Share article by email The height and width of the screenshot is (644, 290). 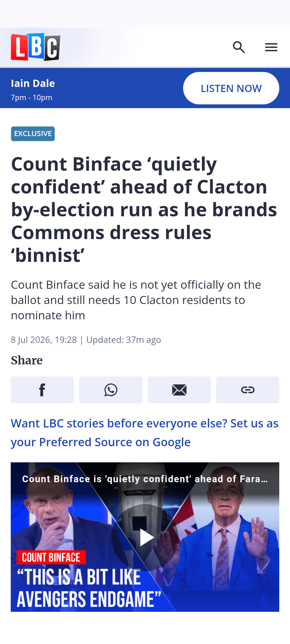pyautogui.click(x=179, y=390)
